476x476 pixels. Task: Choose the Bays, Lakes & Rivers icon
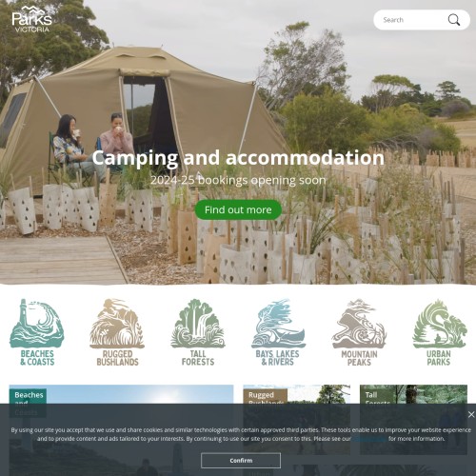click(278, 332)
